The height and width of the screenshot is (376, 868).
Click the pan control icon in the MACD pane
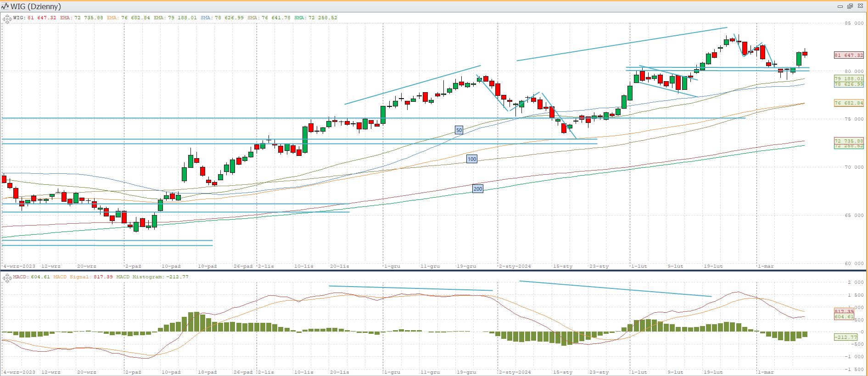click(6, 278)
